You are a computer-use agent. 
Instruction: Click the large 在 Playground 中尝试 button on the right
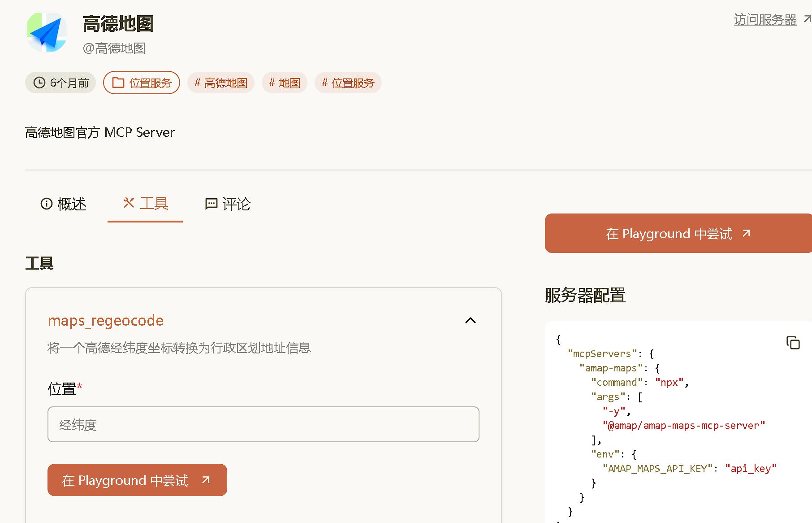[x=678, y=233]
